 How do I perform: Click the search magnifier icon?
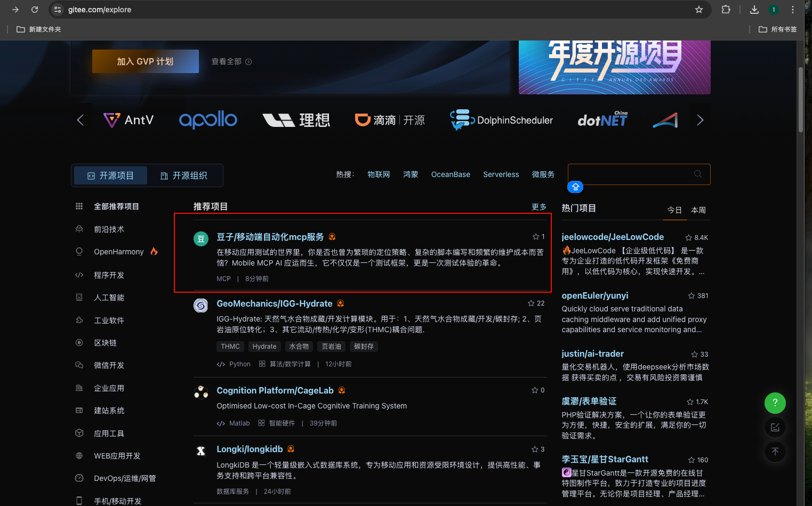click(x=698, y=174)
